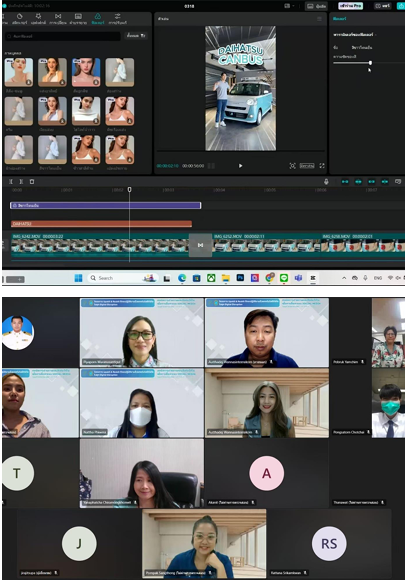Open Microsoft Store from the taskbar

pyautogui.click(x=197, y=278)
